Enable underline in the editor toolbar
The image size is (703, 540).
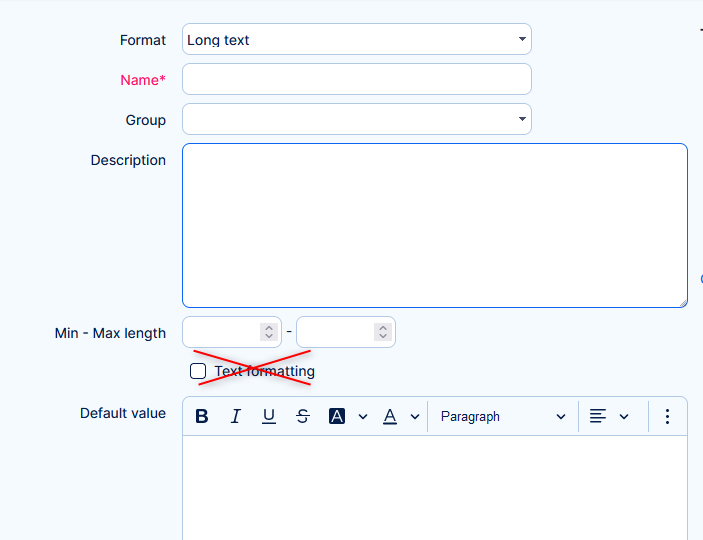[x=269, y=417]
